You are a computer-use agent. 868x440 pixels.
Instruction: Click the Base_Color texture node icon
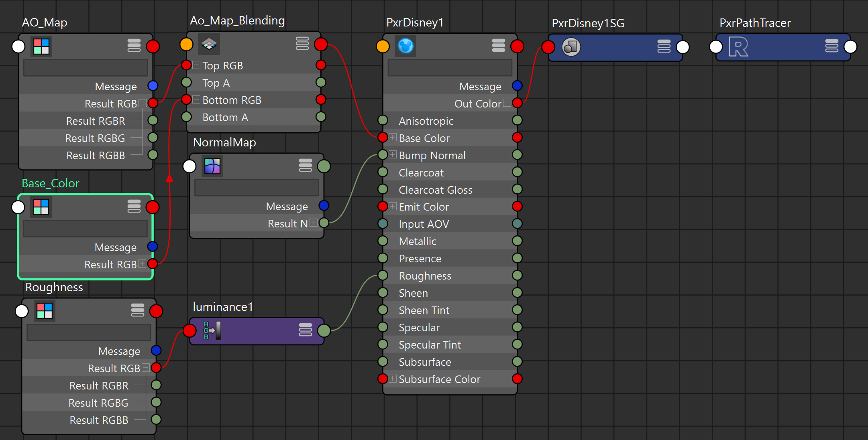coord(41,207)
